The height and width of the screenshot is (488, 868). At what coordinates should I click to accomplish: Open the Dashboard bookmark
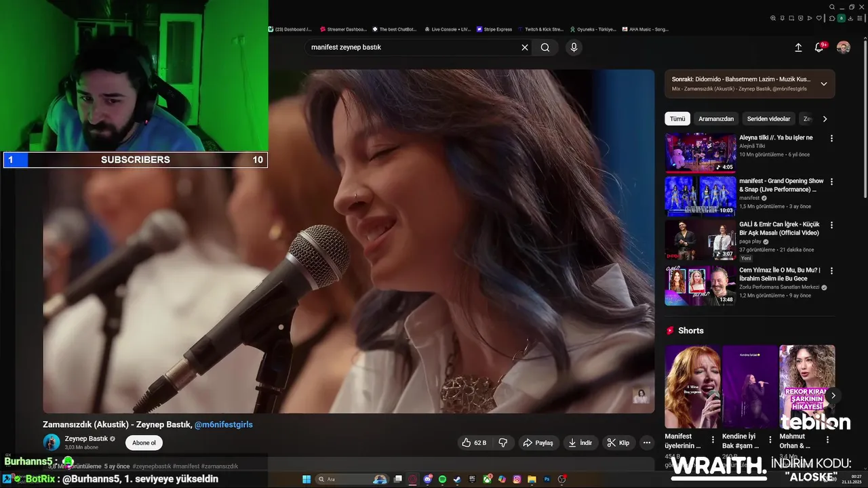(x=290, y=29)
